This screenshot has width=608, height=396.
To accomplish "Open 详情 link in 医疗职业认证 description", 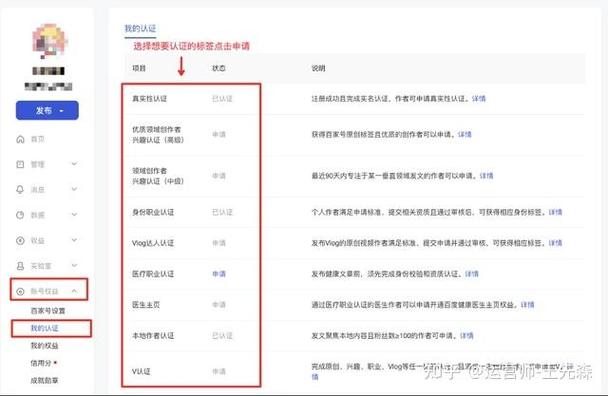I will [472, 274].
